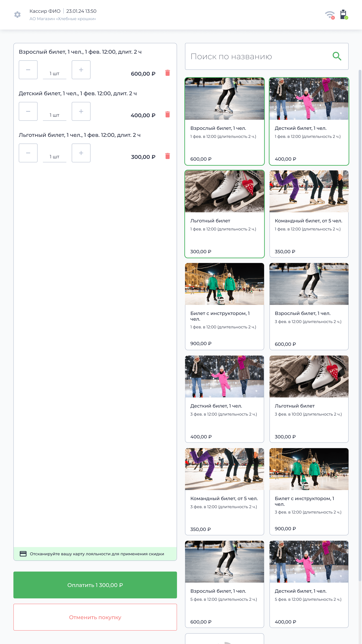
Task: Click the loyalty card scan banner
Action: coord(95,554)
